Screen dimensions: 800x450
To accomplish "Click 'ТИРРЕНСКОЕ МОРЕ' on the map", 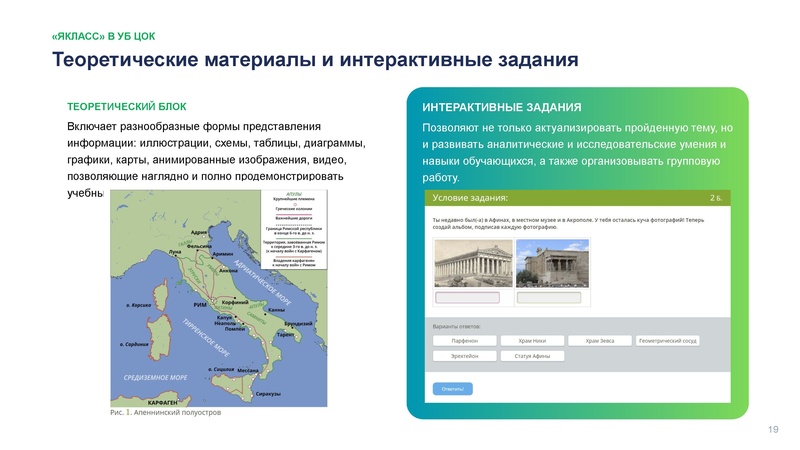I will tap(207, 337).
